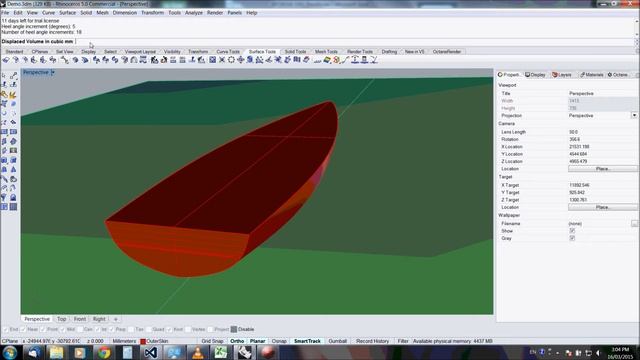Click in the Displaced Volume command input
Viewport: 640px width, 360px height.
tap(354, 41)
